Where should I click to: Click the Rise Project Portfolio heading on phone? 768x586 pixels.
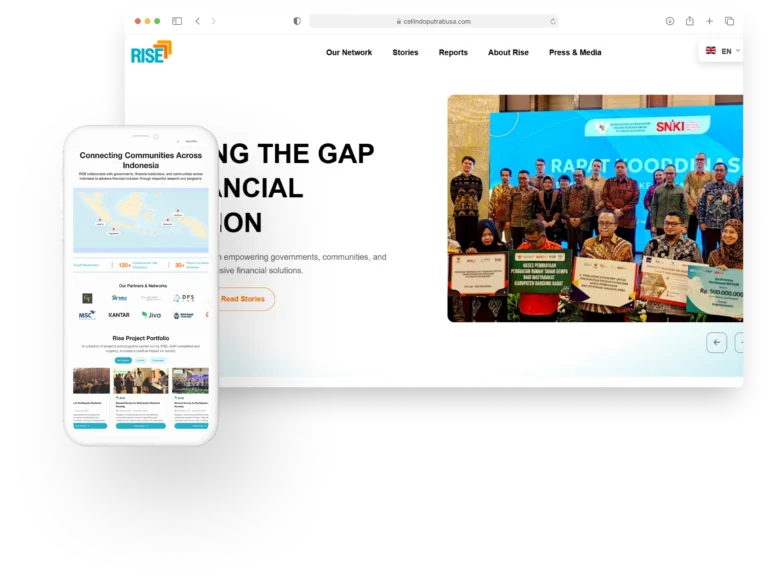pos(141,338)
